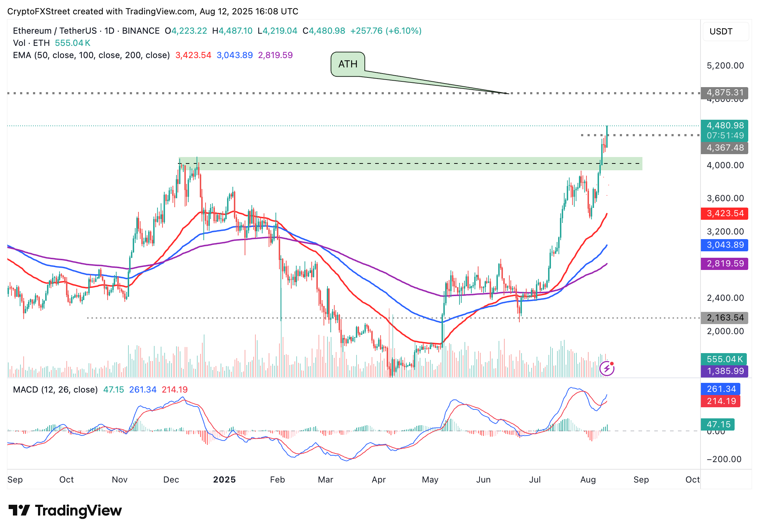759x532 pixels.
Task: Click the 2,163.54 support level tag
Action: click(x=724, y=318)
